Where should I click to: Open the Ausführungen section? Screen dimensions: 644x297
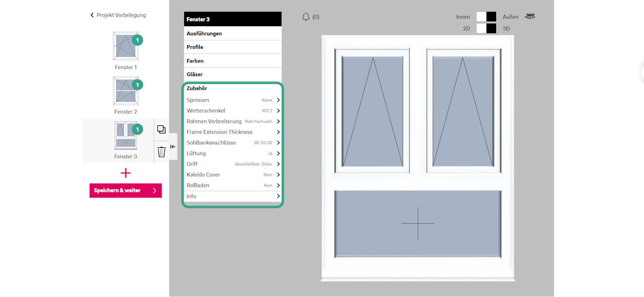(232, 33)
